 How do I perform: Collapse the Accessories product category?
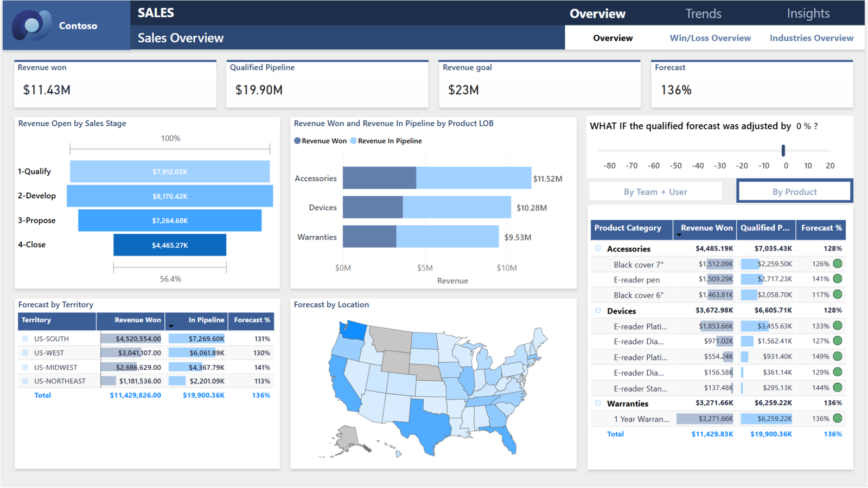tap(597, 248)
